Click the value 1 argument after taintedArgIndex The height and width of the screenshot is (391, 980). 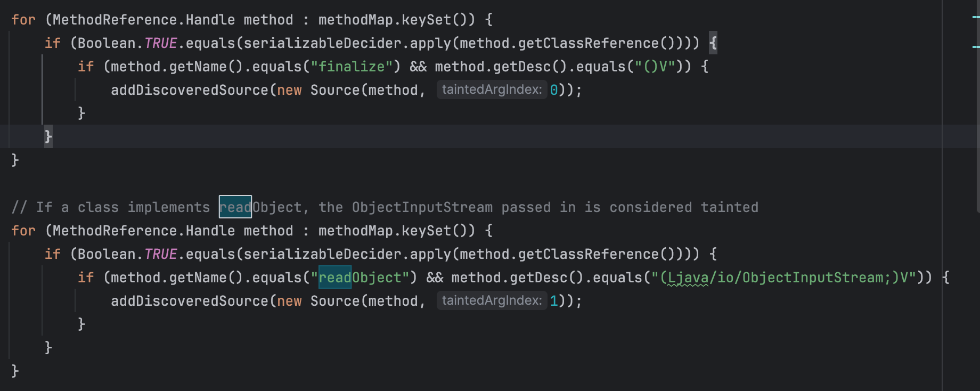tap(554, 301)
